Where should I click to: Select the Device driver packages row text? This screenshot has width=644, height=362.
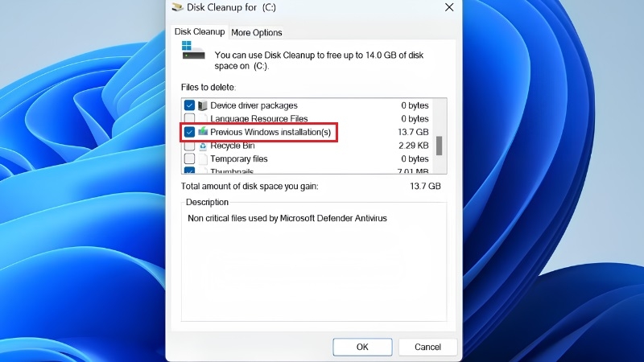[254, 105]
